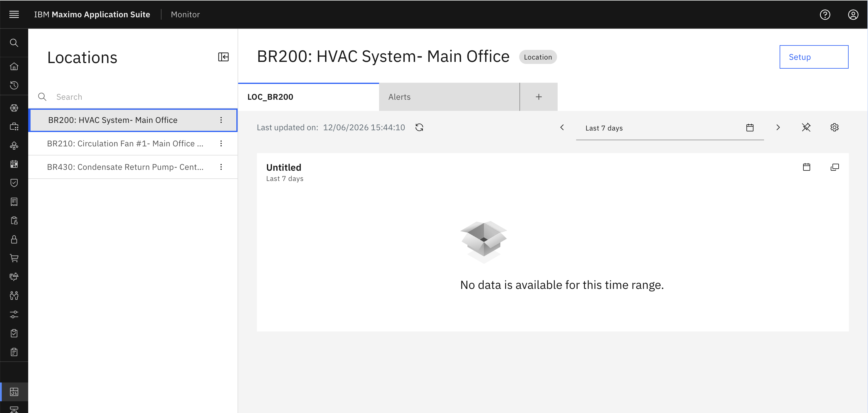Click the unpin icon beside date range
This screenshot has width=868, height=413.
(x=806, y=127)
